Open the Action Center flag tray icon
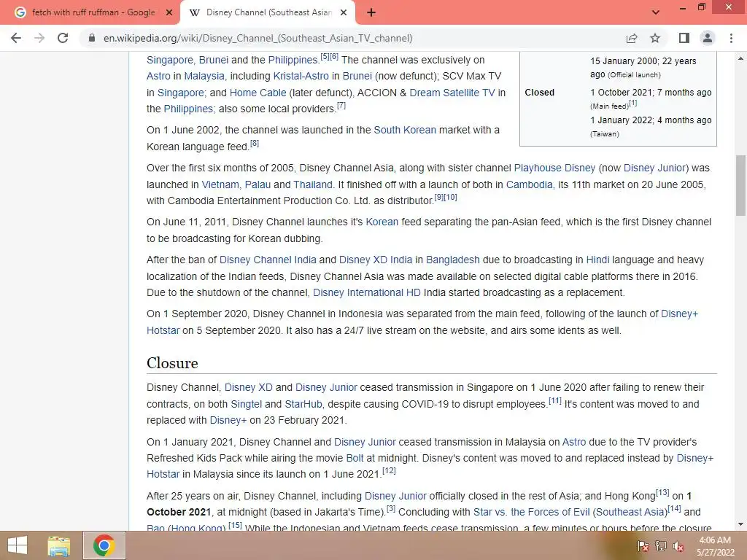 point(643,546)
